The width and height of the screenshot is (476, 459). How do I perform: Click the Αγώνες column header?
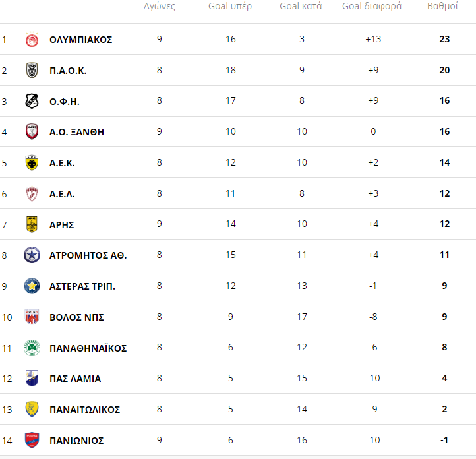coord(160,6)
